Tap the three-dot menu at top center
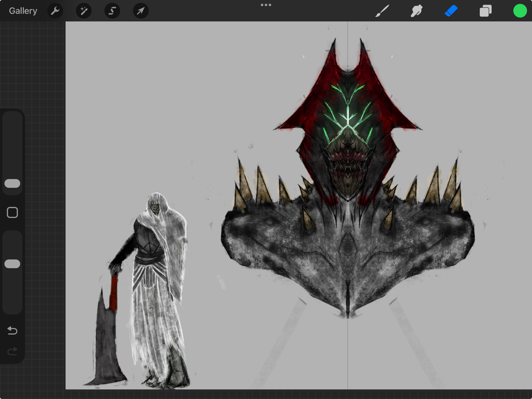532x399 pixels. [266, 5]
